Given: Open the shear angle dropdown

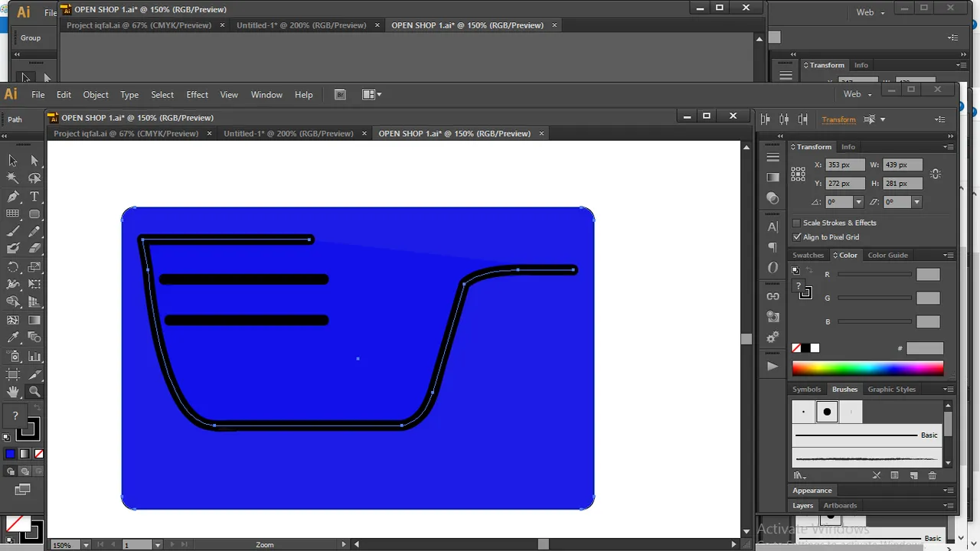Looking at the screenshot, I should [916, 202].
